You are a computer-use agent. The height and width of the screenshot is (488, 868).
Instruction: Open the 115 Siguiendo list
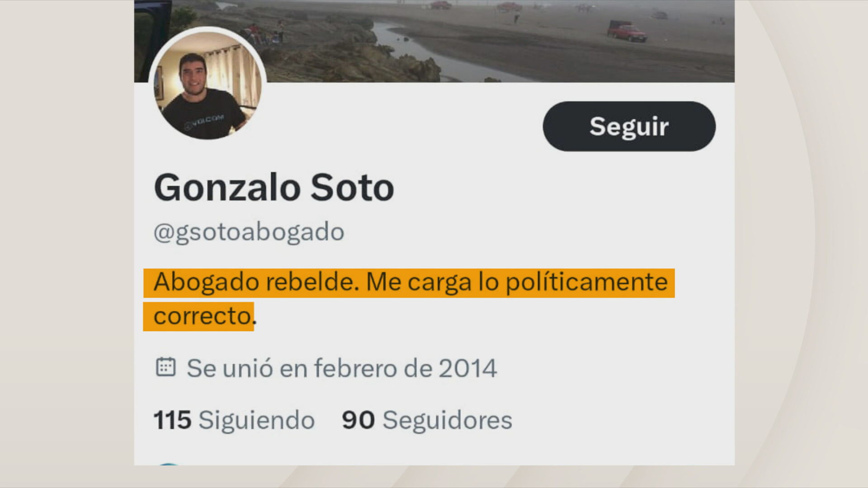pos(234,420)
